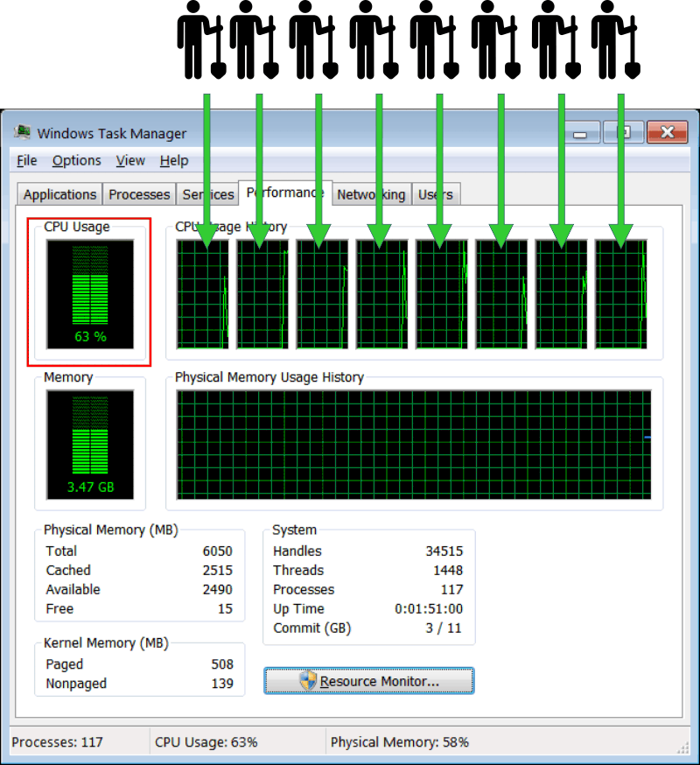Image resolution: width=700 pixels, height=765 pixels.
Task: Click the Handles value 34515
Action: [x=444, y=551]
